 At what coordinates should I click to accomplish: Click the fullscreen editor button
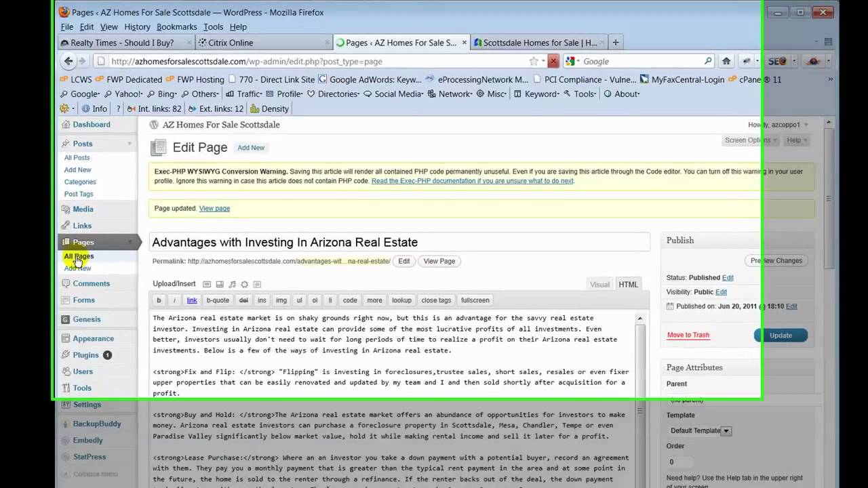(475, 300)
